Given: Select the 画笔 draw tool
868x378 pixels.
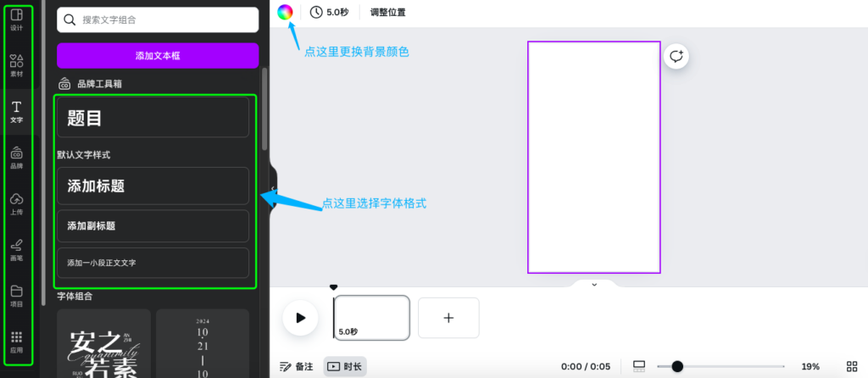Looking at the screenshot, I should pyautogui.click(x=17, y=250).
